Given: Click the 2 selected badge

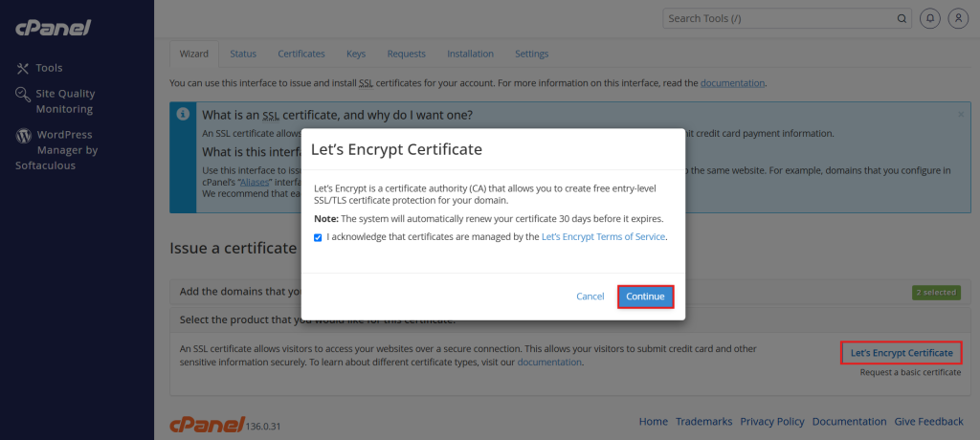Looking at the screenshot, I should pos(936,292).
